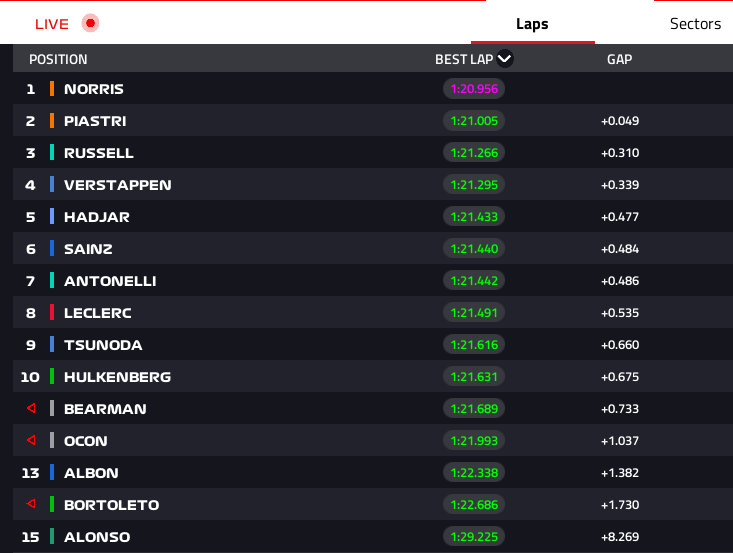Select Piastri's 1:21.005 lap time badge
This screenshot has width=733, height=553.
click(474, 121)
